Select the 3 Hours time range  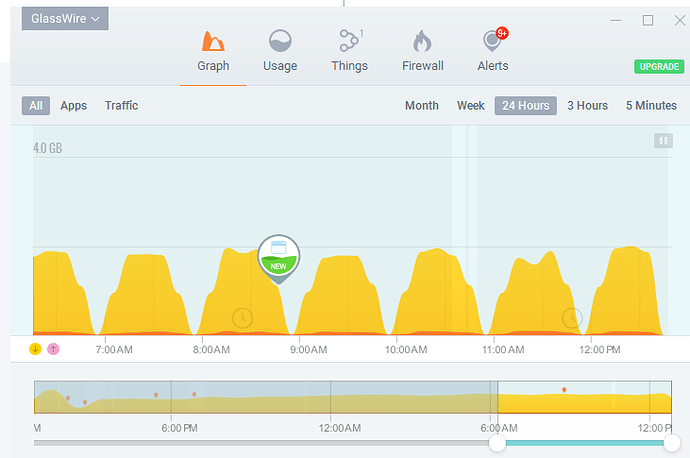pos(587,106)
